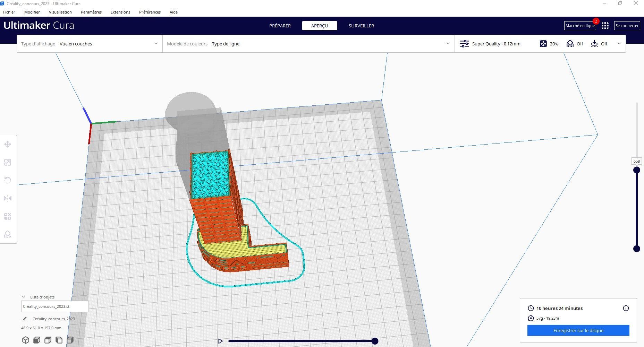Play the layer simulation

click(220, 341)
